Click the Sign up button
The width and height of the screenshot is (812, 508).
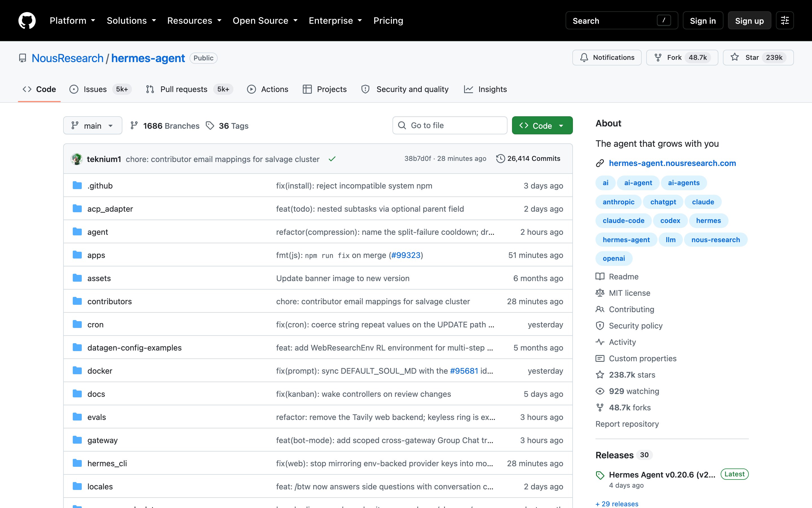coord(749,21)
